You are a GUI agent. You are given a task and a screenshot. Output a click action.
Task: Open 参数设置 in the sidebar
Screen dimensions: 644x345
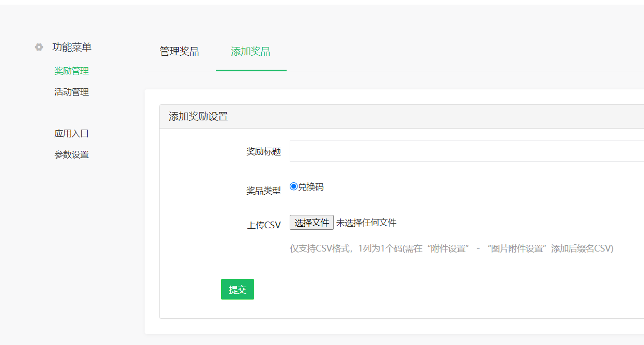(72, 154)
